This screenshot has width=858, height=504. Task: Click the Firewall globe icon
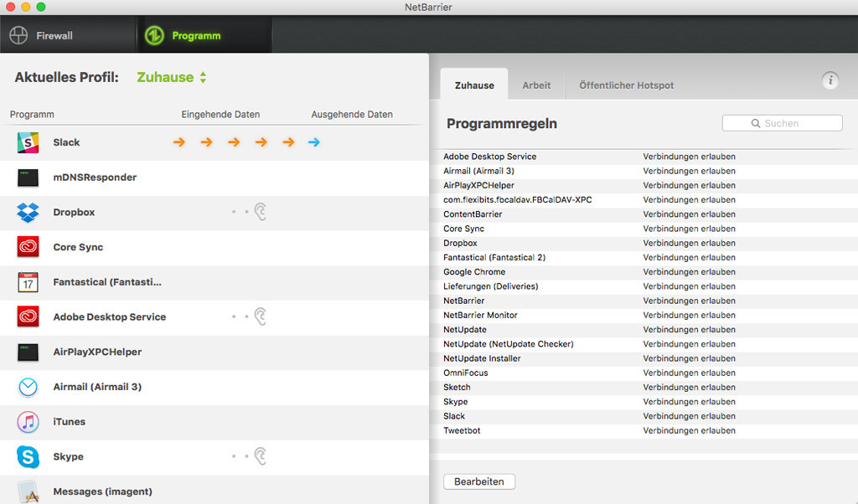(18, 35)
